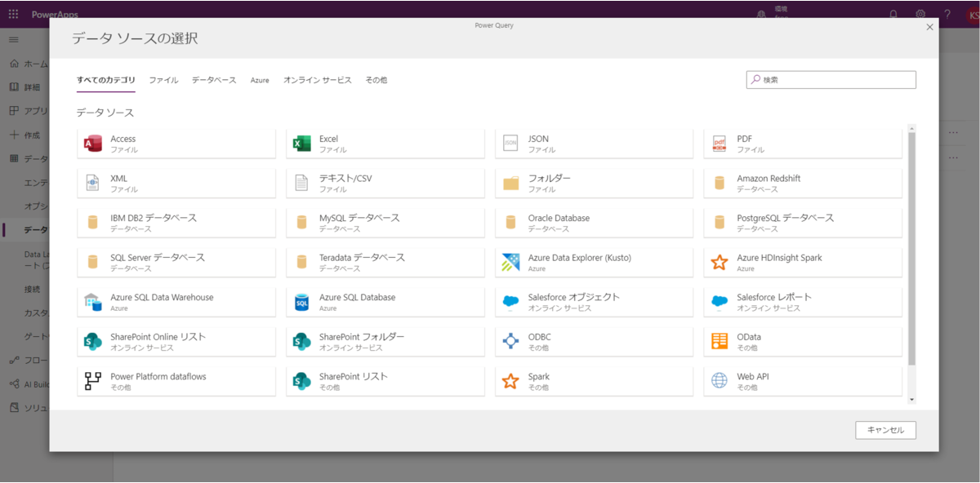Switch to the Azure category tab
Image resolution: width=980 pixels, height=483 pixels.
click(x=260, y=80)
